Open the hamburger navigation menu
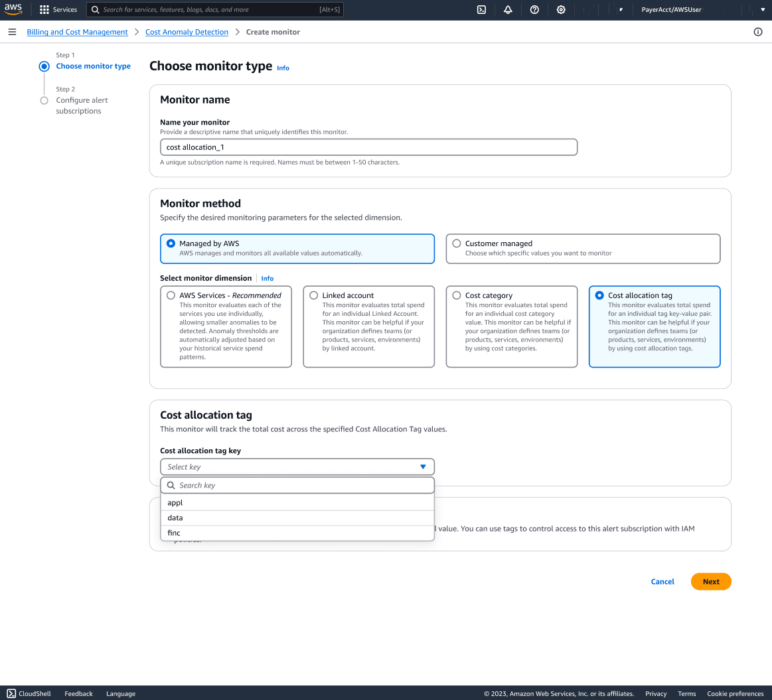 tap(12, 31)
